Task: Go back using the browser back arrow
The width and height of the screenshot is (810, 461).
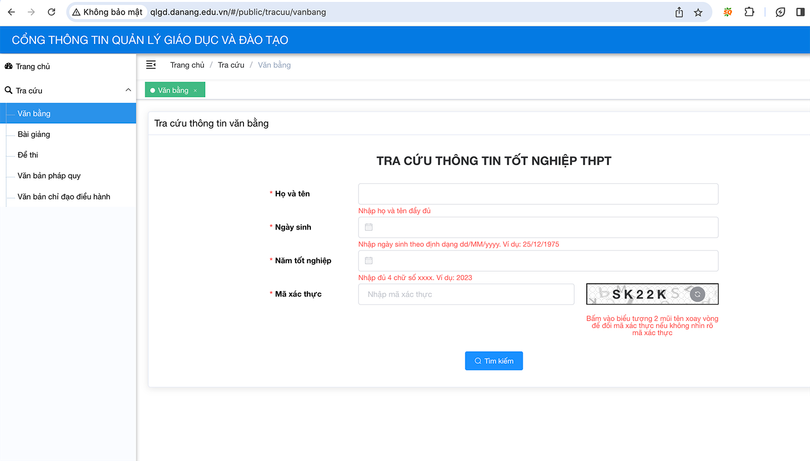Action: [11, 12]
